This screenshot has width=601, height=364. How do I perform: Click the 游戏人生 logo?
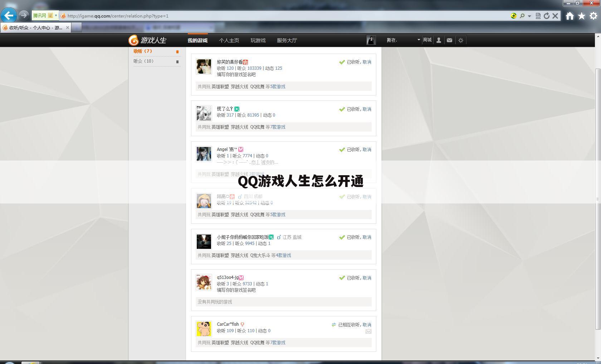(147, 40)
